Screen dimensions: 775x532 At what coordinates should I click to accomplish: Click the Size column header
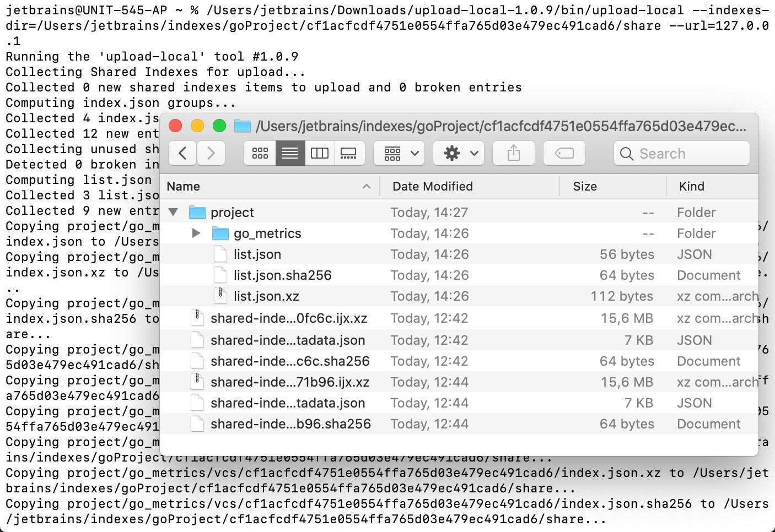[x=585, y=186]
